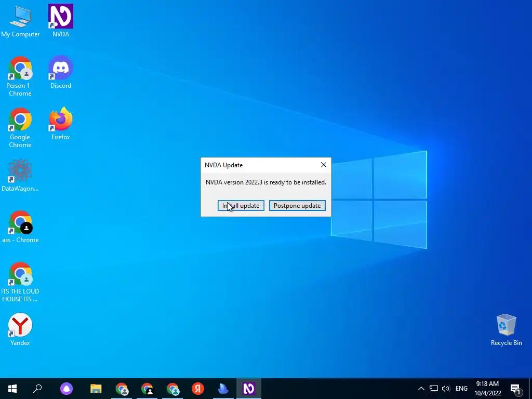Open network status tray icon
The image size is (532, 399).
[x=434, y=389]
